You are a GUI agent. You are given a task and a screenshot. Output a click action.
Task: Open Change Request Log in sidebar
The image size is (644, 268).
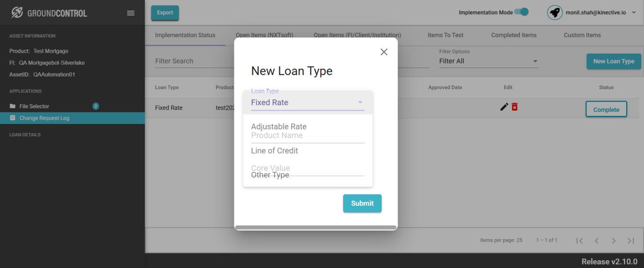pyautogui.click(x=45, y=118)
